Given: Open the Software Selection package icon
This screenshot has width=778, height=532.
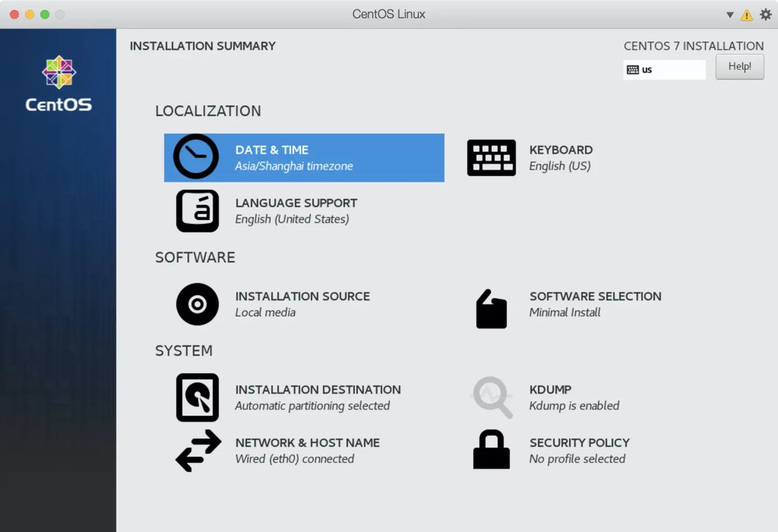Looking at the screenshot, I should [491, 309].
